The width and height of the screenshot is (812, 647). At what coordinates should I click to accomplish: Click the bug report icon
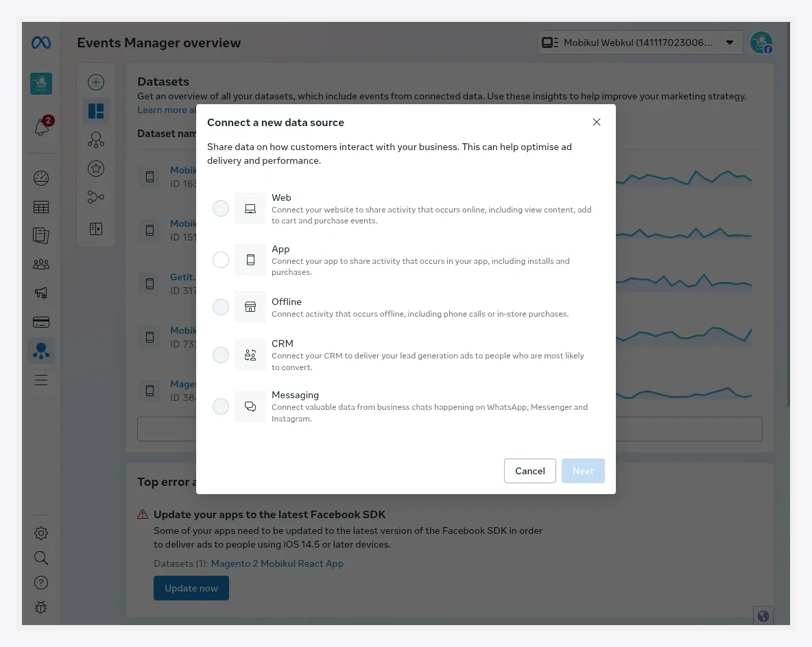(x=41, y=607)
